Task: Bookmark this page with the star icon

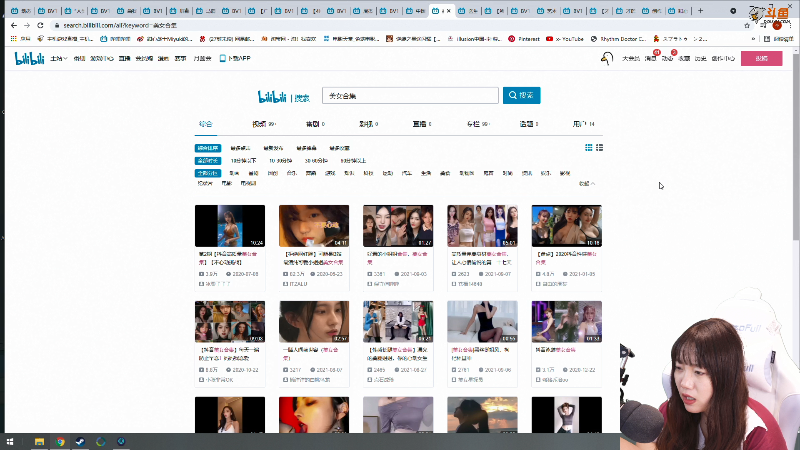Action: 747,26
